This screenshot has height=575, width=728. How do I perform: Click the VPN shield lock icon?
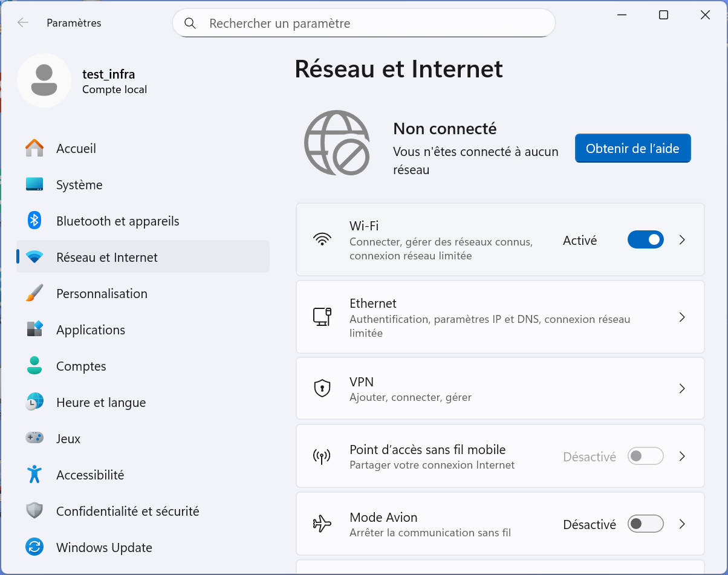(322, 388)
